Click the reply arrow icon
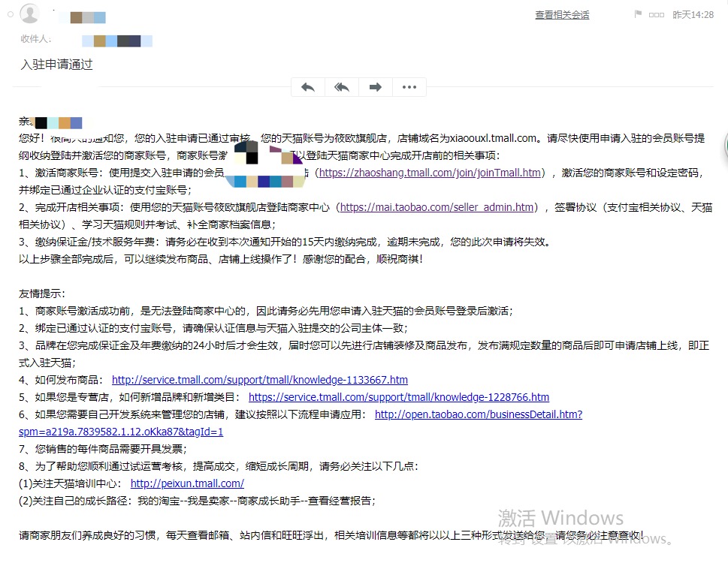The height and width of the screenshot is (563, 728). tap(308, 87)
